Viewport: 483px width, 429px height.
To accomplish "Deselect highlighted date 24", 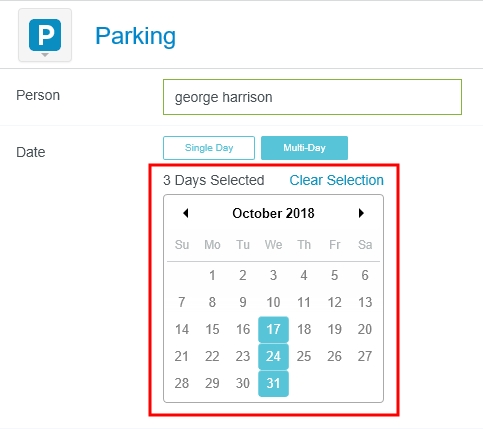I will click(x=273, y=356).
